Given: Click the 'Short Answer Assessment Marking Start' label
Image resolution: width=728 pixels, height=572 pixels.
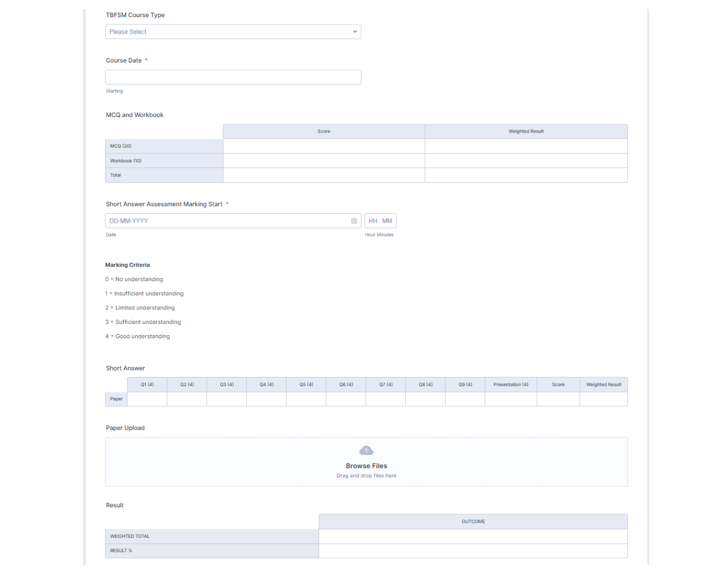Looking at the screenshot, I should coord(164,204).
